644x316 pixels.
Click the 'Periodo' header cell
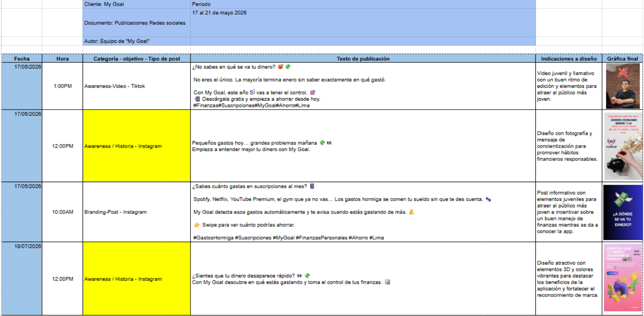coord(363,4)
